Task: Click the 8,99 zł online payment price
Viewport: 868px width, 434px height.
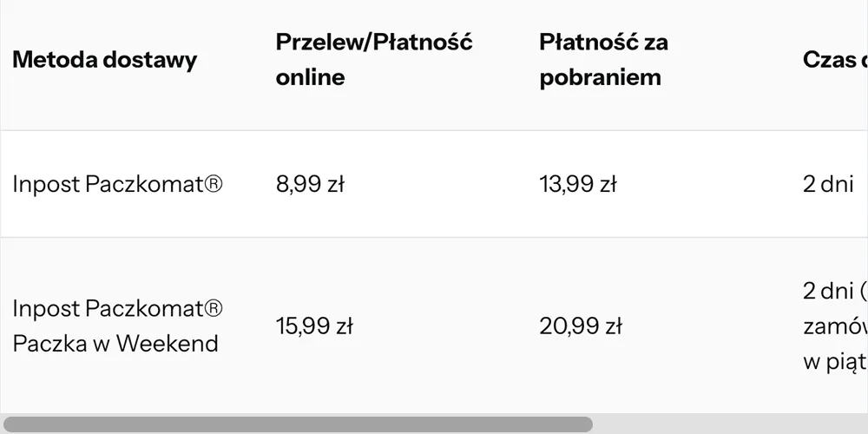Action: pos(310,184)
